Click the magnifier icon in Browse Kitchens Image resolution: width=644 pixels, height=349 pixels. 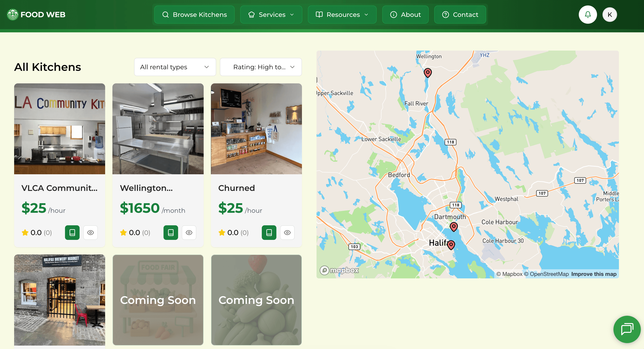click(165, 15)
